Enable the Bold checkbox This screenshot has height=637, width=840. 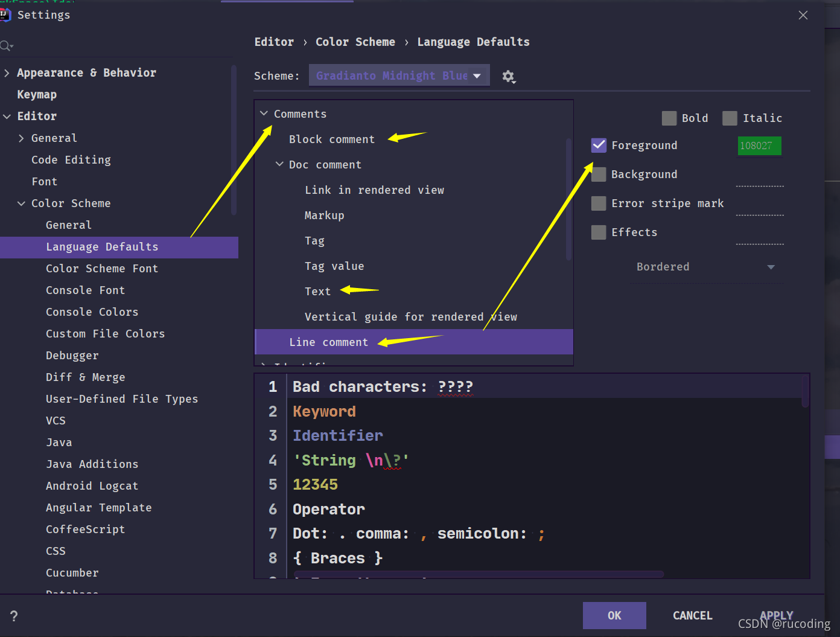[669, 118]
